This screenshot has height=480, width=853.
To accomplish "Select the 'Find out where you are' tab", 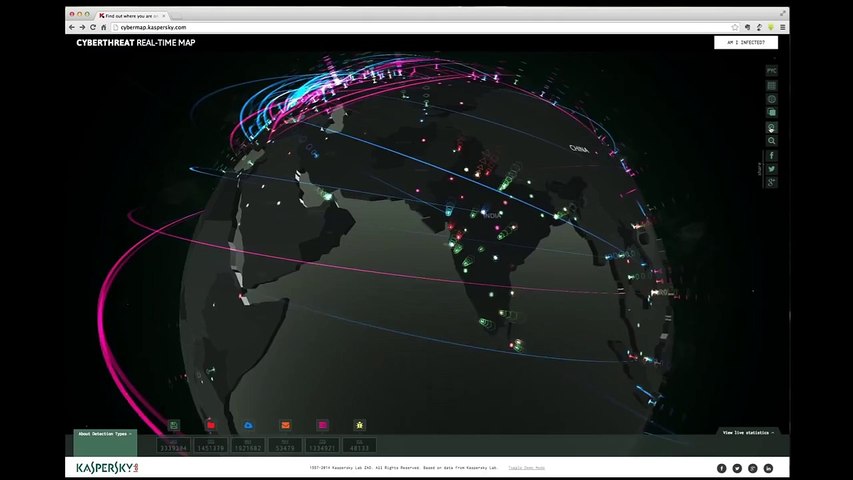I will (x=131, y=16).
